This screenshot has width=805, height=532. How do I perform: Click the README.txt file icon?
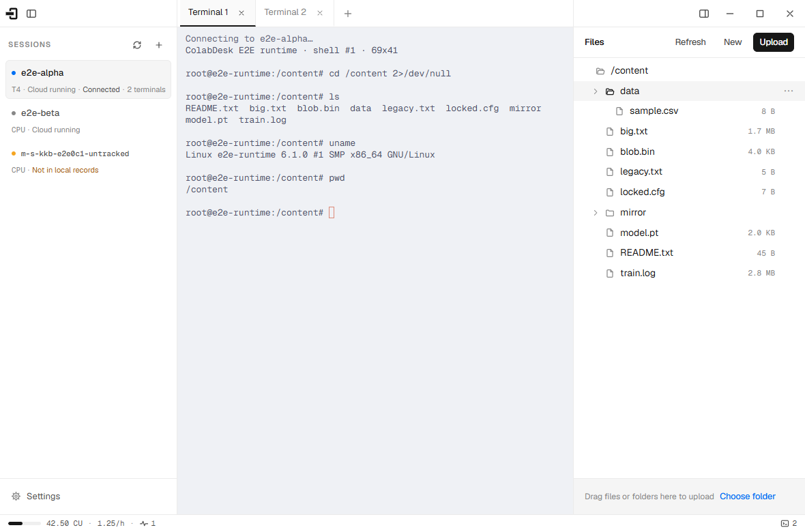[609, 253]
